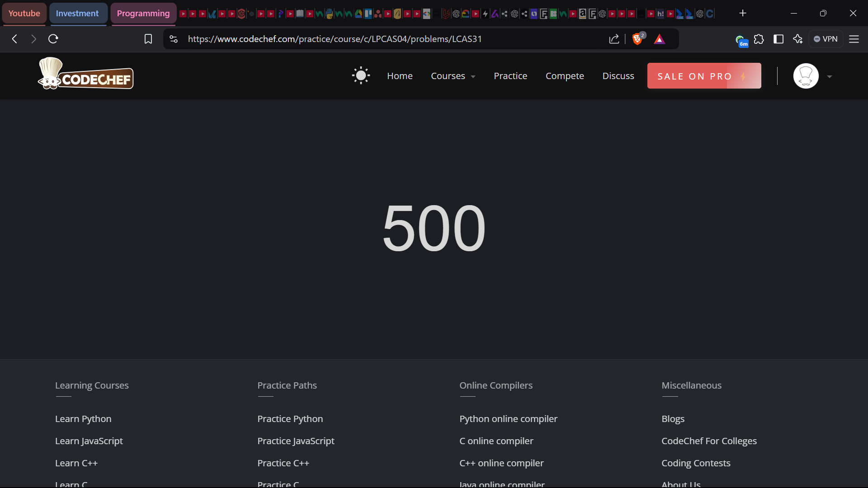Reload the page
This screenshot has height=488, width=868.
point(53,39)
